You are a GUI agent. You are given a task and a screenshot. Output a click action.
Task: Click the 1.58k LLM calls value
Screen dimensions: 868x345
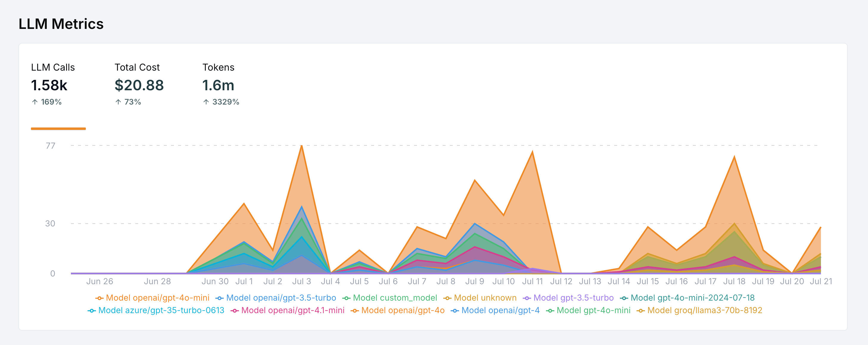[49, 85]
